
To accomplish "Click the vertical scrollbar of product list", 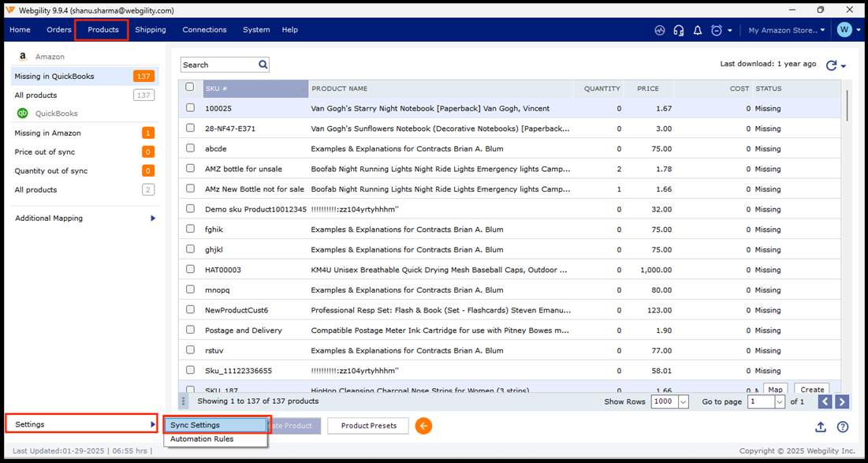I will point(848,105).
